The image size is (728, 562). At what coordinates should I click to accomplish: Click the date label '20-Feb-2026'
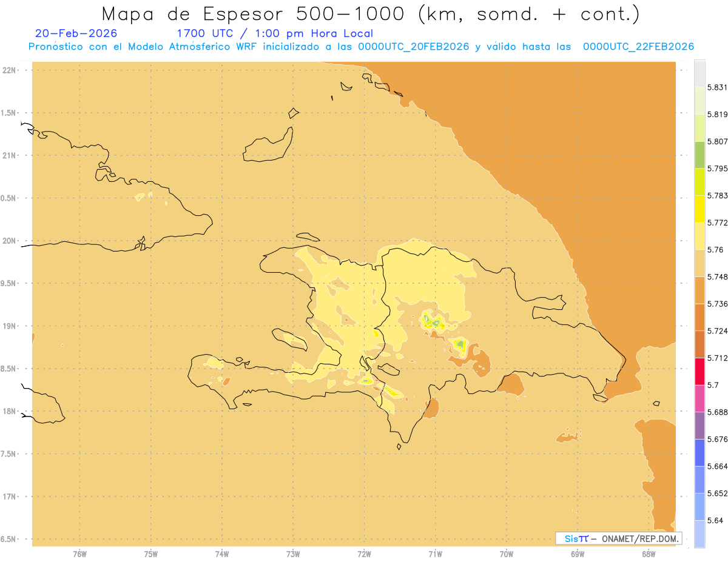tap(76, 33)
